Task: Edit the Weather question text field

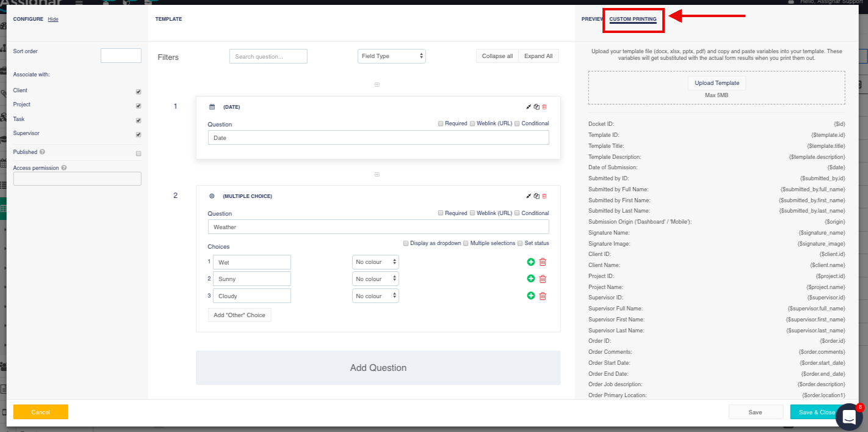Action: click(378, 227)
